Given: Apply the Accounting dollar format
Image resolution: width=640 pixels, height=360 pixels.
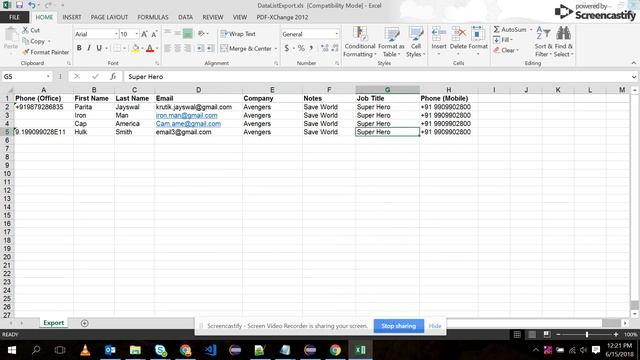Looking at the screenshot, I should point(287,48).
